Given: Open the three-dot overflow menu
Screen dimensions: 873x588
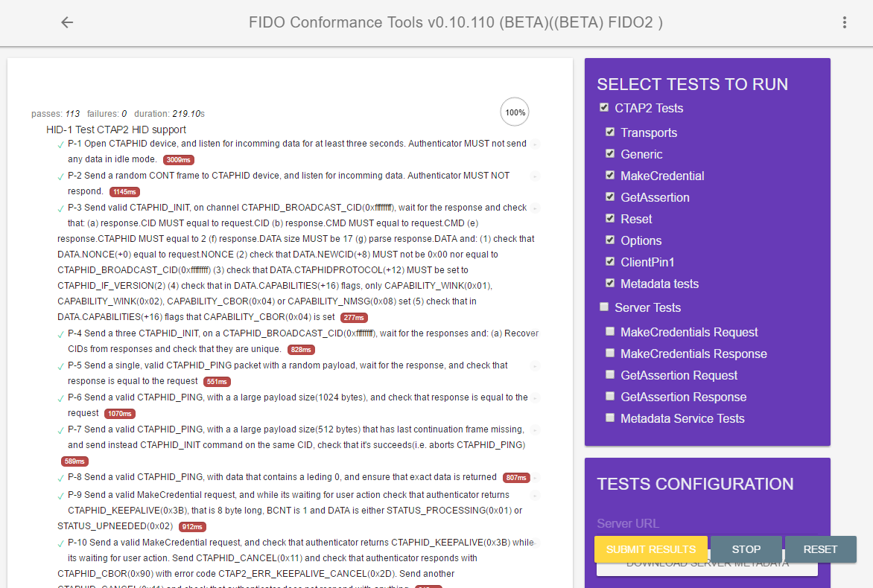Looking at the screenshot, I should point(844,22).
